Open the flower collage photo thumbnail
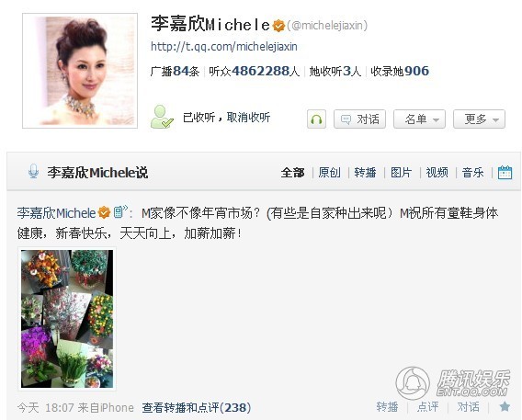The image size is (522, 420). [x=67, y=319]
